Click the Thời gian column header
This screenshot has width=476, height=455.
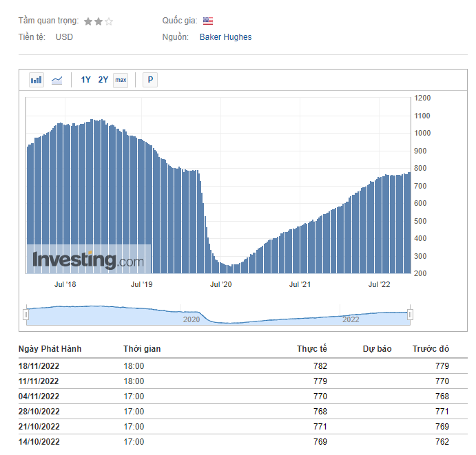pyautogui.click(x=142, y=349)
